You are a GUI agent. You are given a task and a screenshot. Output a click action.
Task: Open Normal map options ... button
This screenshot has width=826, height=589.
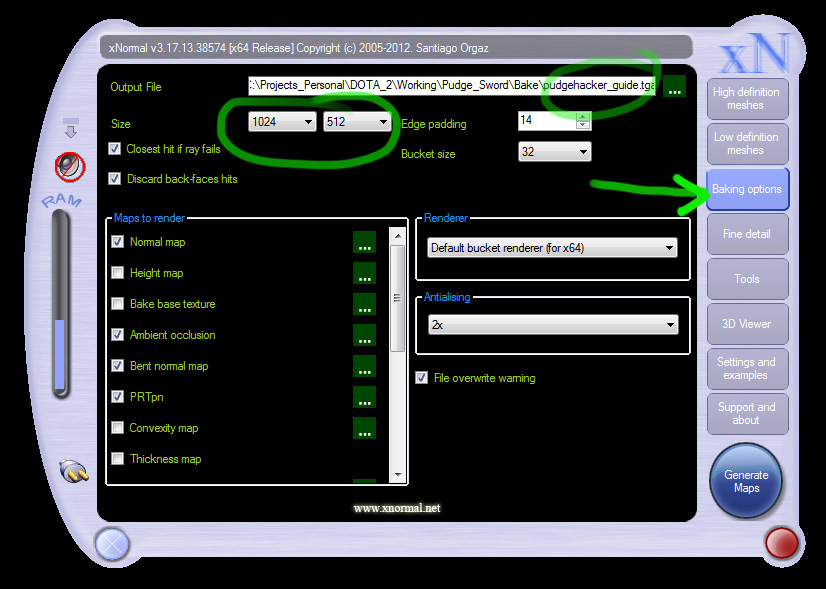point(364,242)
